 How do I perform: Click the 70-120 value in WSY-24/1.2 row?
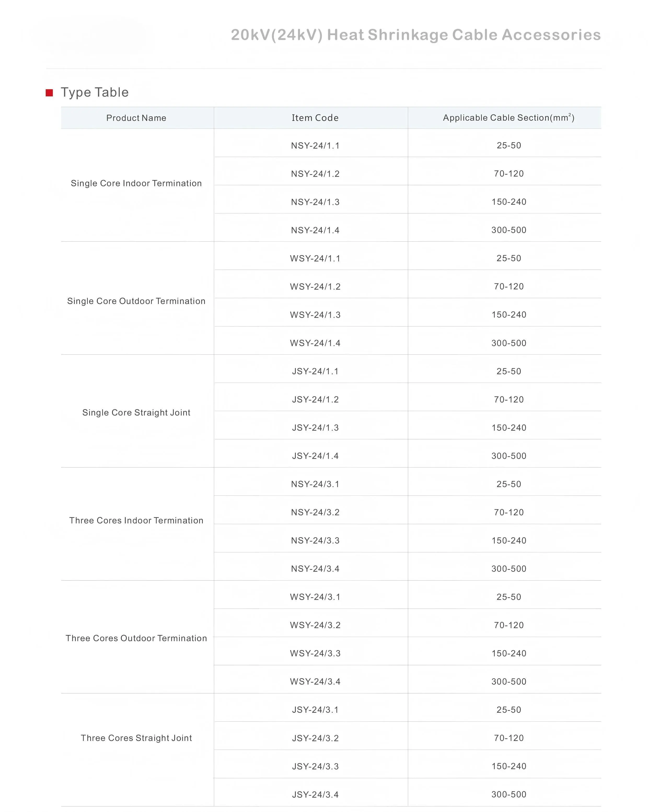pos(509,287)
